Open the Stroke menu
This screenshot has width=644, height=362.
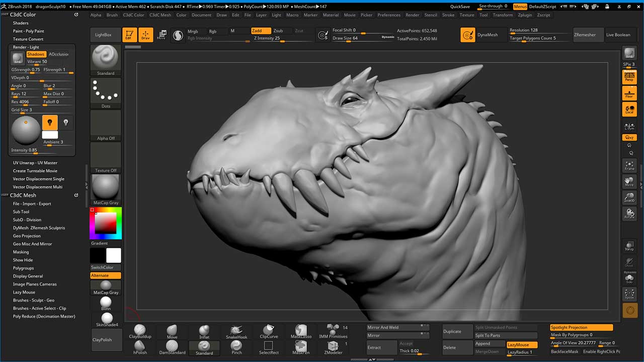[448, 15]
